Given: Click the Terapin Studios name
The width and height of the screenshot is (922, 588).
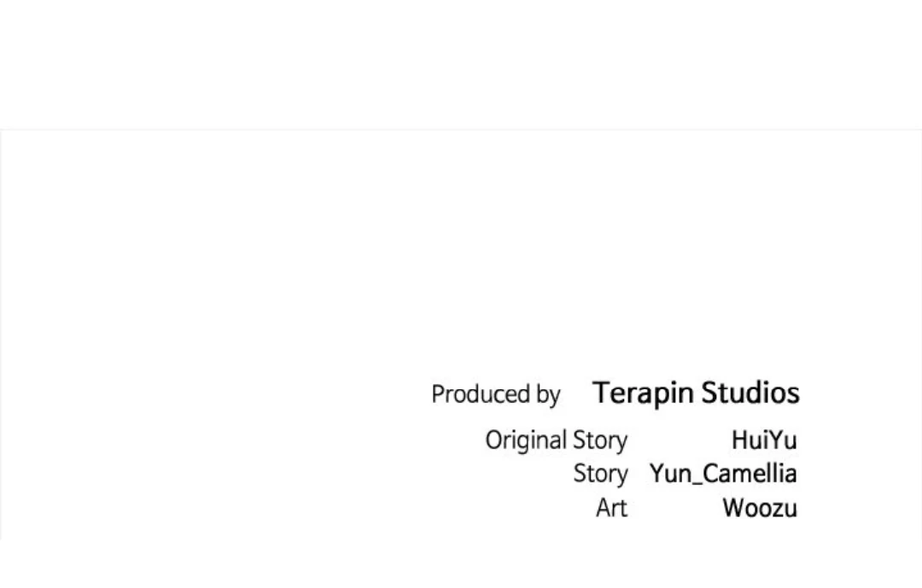Looking at the screenshot, I should [696, 393].
